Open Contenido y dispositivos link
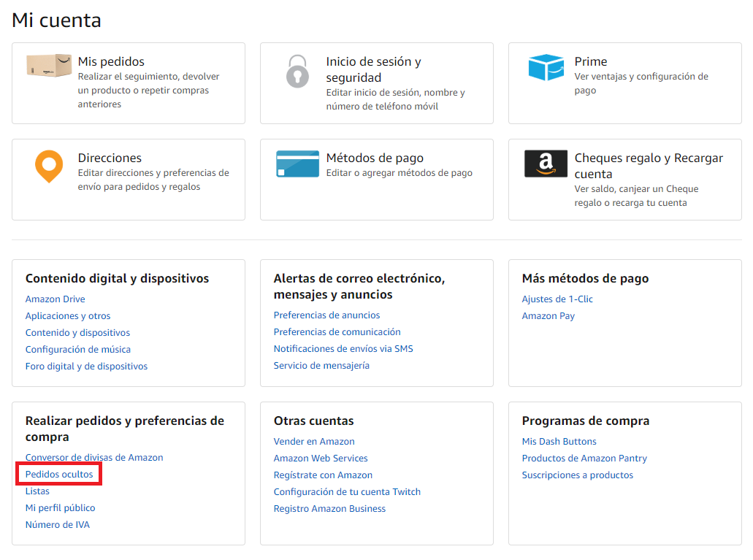This screenshot has height=560, width=753. coord(77,332)
